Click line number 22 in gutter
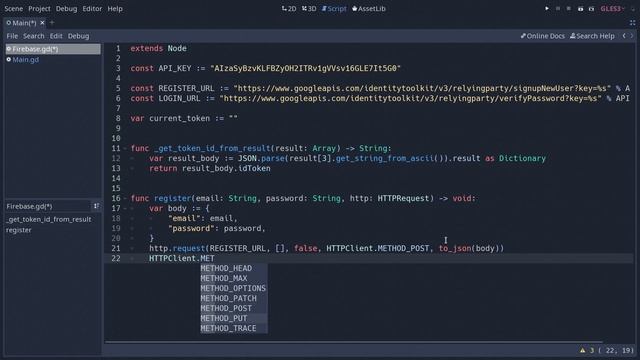Image resolution: width=640 pixels, height=360 pixels. (x=116, y=258)
